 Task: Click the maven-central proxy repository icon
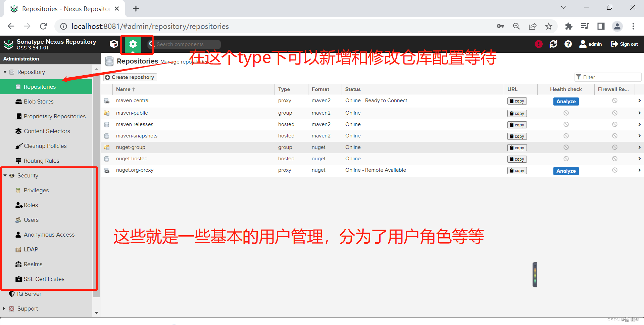coord(107,101)
